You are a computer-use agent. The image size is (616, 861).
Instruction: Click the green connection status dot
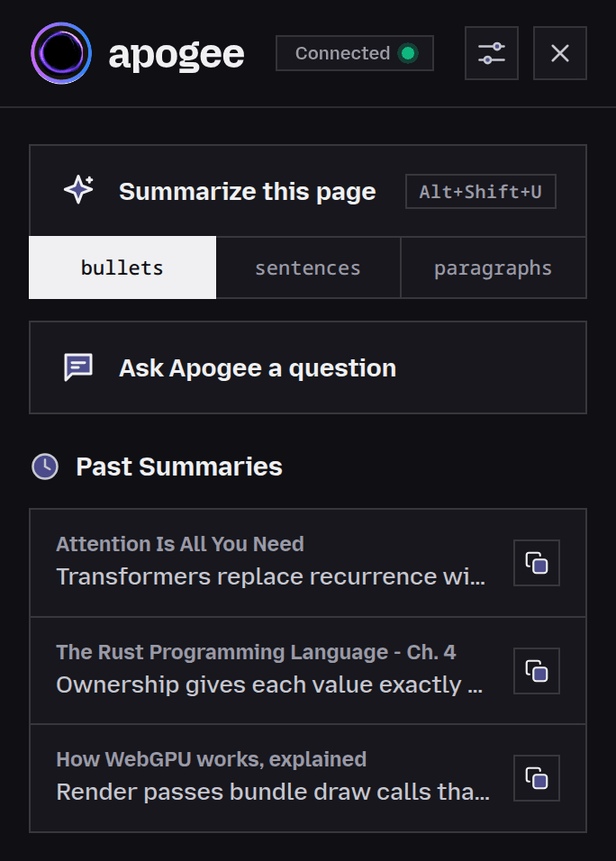407,53
